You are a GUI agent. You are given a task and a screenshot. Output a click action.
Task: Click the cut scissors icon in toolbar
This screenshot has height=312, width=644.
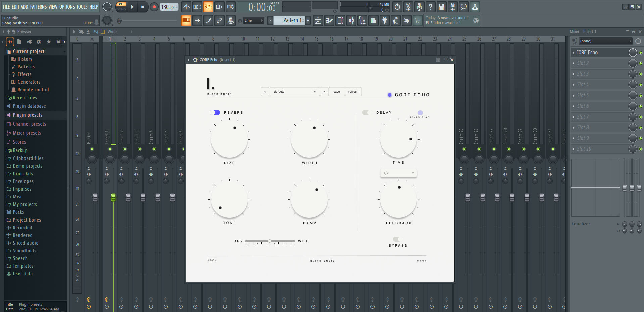click(x=408, y=7)
